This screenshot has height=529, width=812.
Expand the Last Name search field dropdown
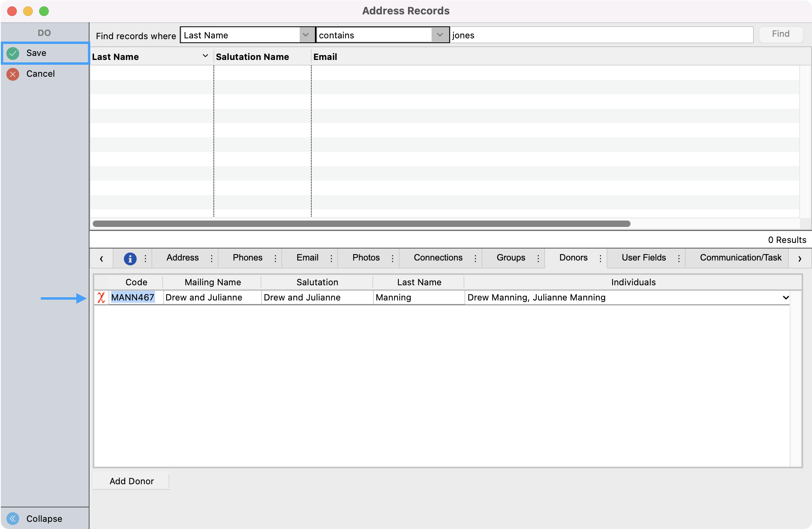point(306,35)
